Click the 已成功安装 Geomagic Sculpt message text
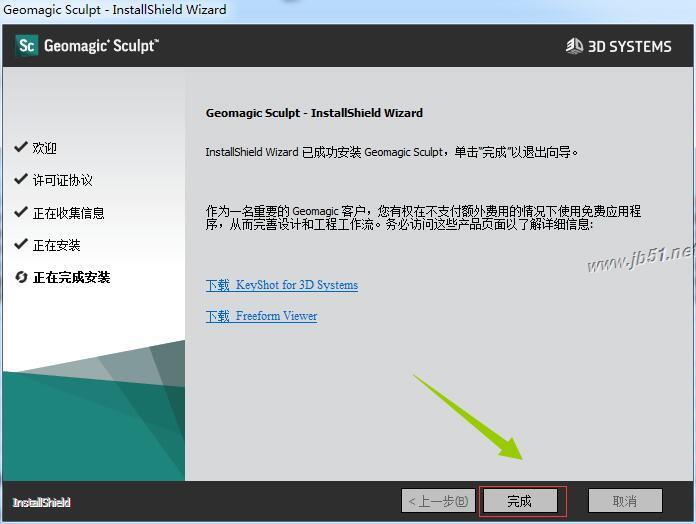 point(392,152)
